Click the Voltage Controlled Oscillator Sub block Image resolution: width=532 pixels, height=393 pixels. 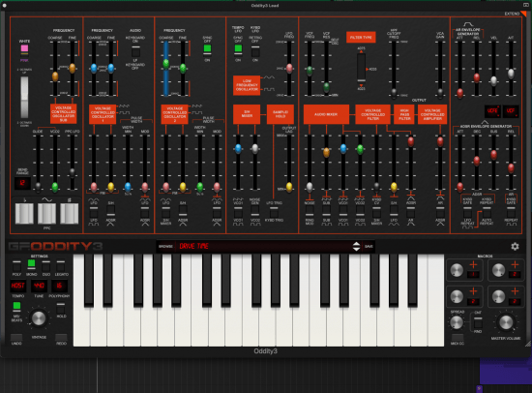pyautogui.click(x=64, y=113)
